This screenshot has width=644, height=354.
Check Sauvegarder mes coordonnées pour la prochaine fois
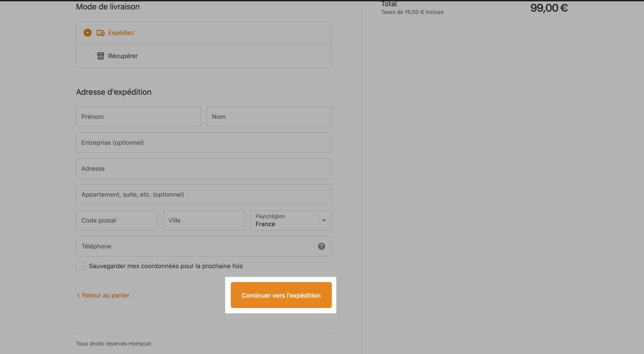80,266
